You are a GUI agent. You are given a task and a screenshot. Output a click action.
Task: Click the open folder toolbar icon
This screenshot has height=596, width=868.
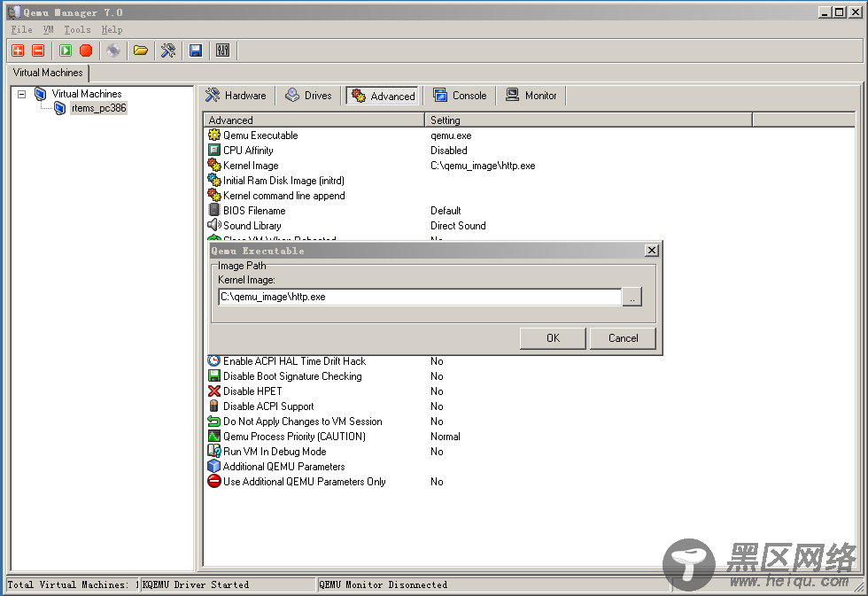click(141, 50)
